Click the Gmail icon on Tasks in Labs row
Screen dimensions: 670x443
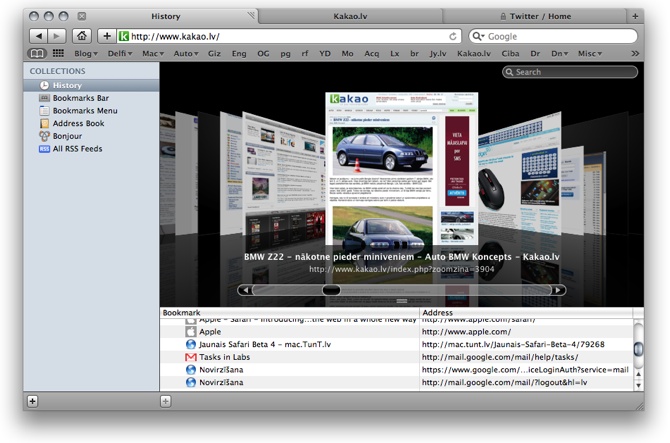point(191,357)
